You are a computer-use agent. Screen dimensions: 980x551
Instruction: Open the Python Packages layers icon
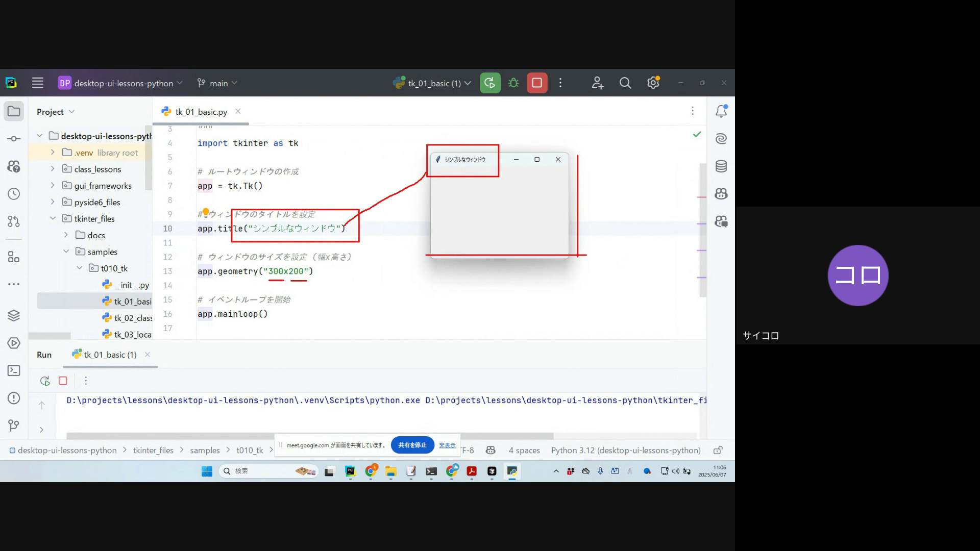14,316
